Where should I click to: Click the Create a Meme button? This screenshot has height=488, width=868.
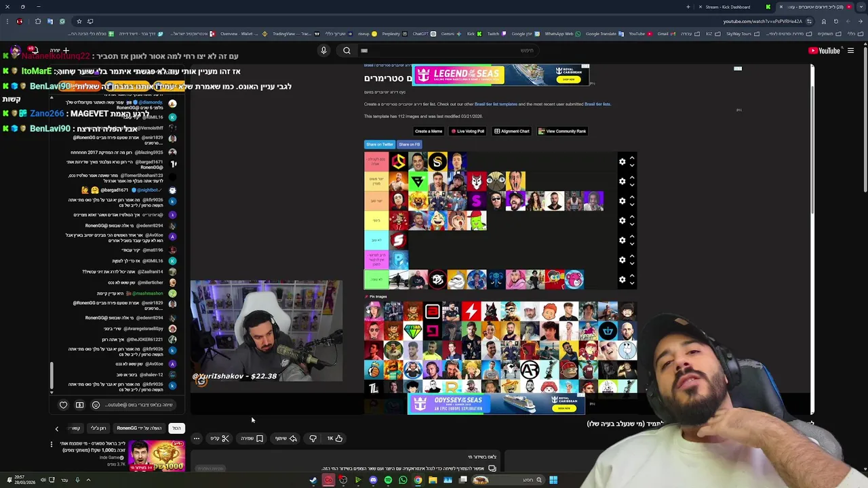(429, 131)
